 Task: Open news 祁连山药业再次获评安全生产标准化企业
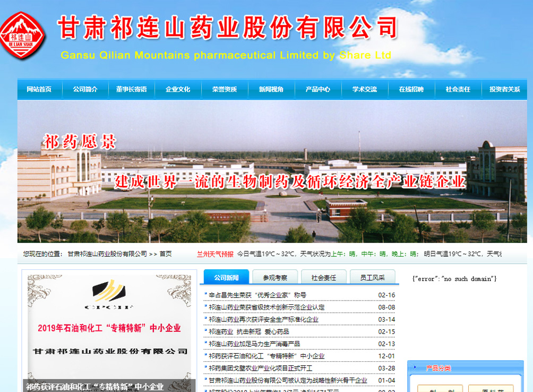click(x=263, y=320)
